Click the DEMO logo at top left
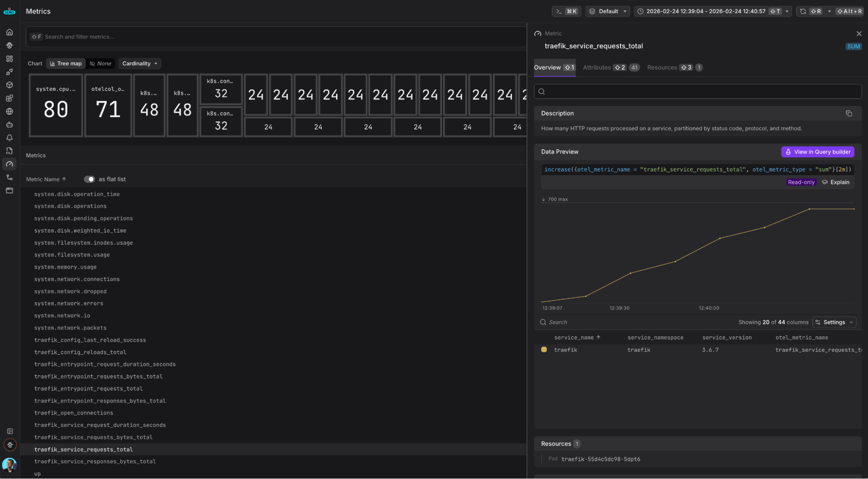 pyautogui.click(x=10, y=12)
